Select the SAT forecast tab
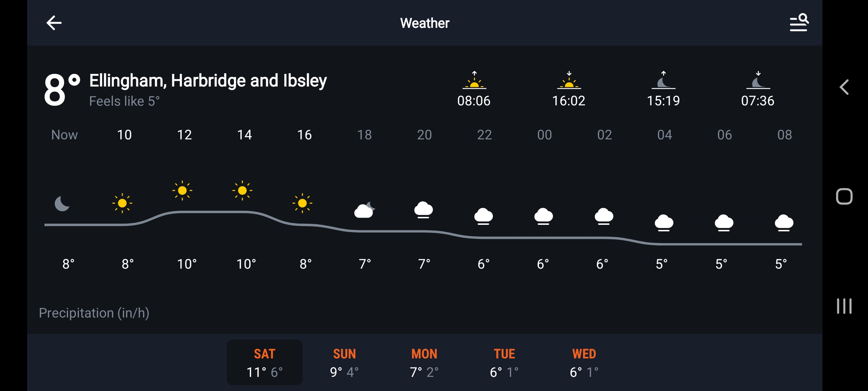 [265, 362]
